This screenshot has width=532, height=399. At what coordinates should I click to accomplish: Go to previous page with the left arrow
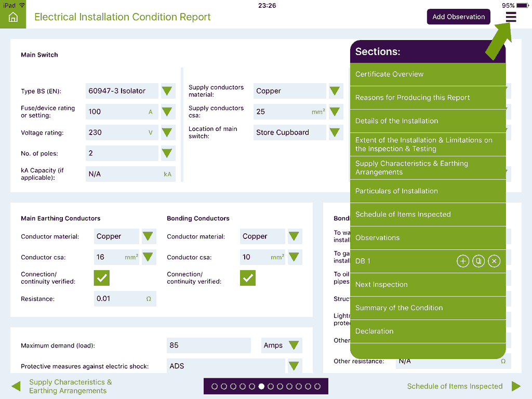pyautogui.click(x=16, y=386)
